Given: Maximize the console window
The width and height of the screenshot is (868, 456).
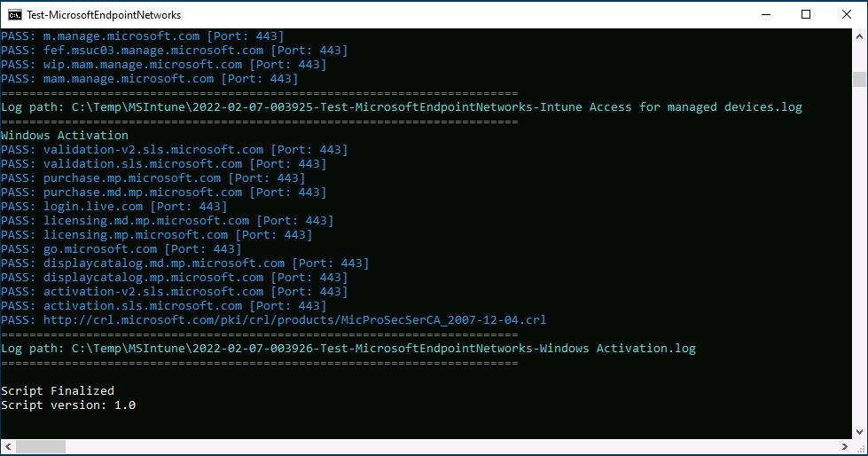Looking at the screenshot, I should (806, 15).
